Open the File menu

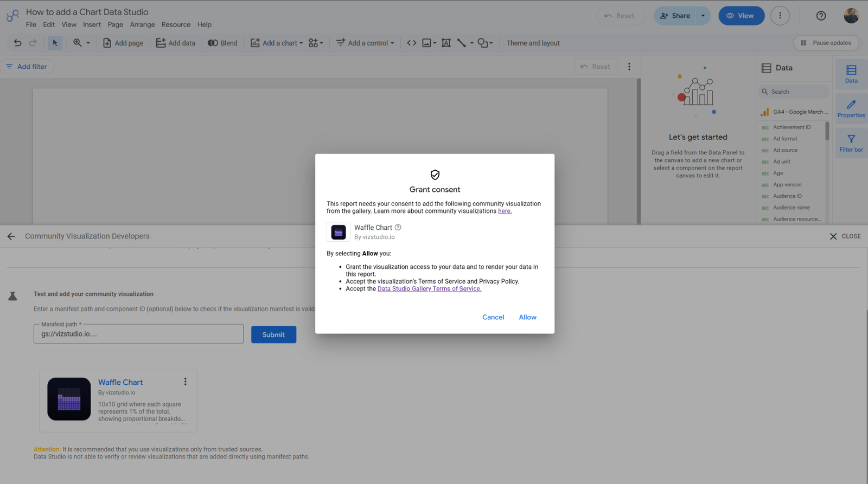[31, 24]
